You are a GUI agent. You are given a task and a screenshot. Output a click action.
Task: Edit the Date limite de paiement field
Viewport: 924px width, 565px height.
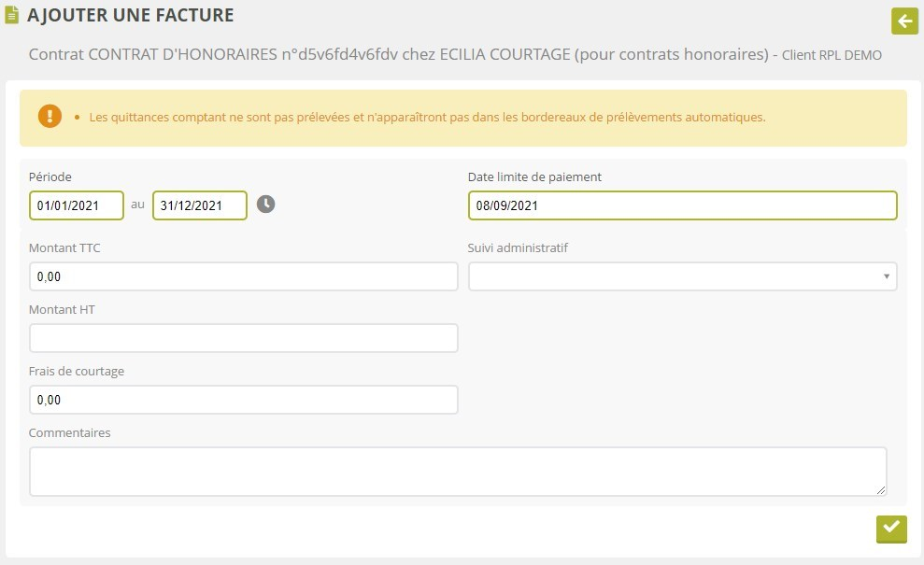682,205
